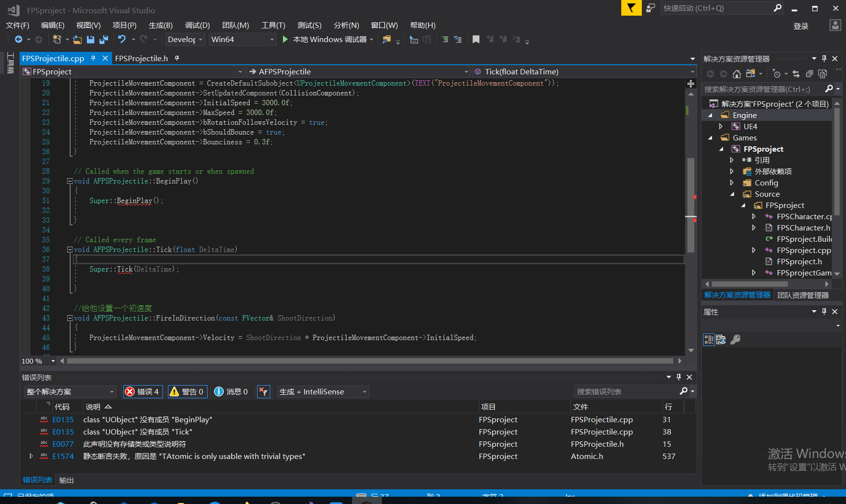Viewport: 846px width, 504px height.
Task: Collapse the BeginPlay function at line 29
Action: tap(70, 181)
